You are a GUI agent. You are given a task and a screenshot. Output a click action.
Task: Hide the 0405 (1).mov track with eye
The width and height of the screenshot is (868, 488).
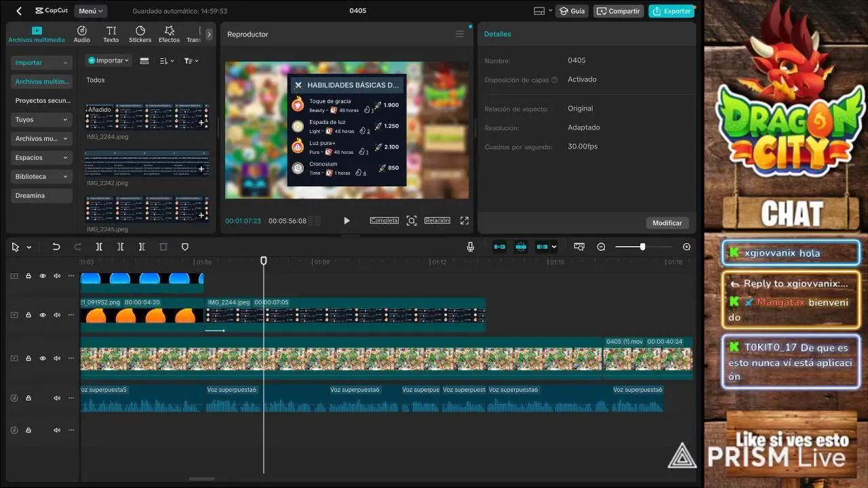tap(43, 358)
